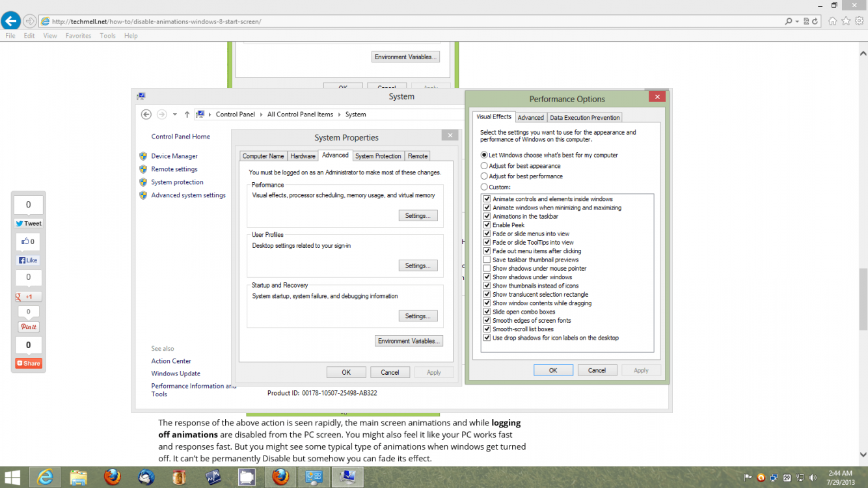Click the Internet Explorer back arrow button
Screen dimensions: 868x488
[10, 21]
